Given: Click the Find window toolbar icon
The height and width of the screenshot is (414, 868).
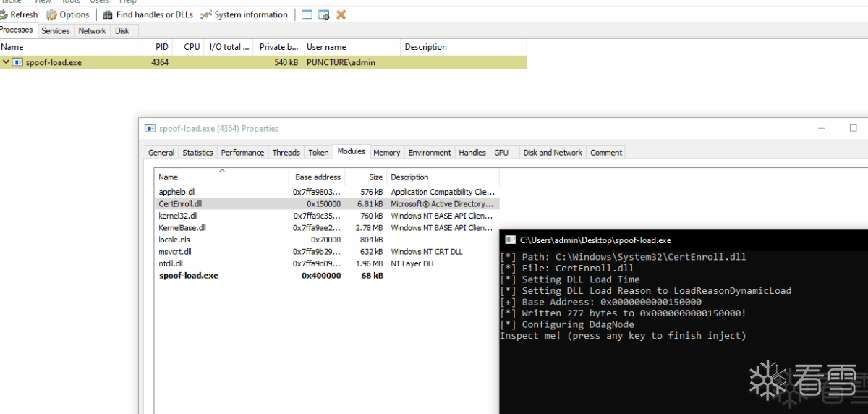Looking at the screenshot, I should click(x=307, y=14).
